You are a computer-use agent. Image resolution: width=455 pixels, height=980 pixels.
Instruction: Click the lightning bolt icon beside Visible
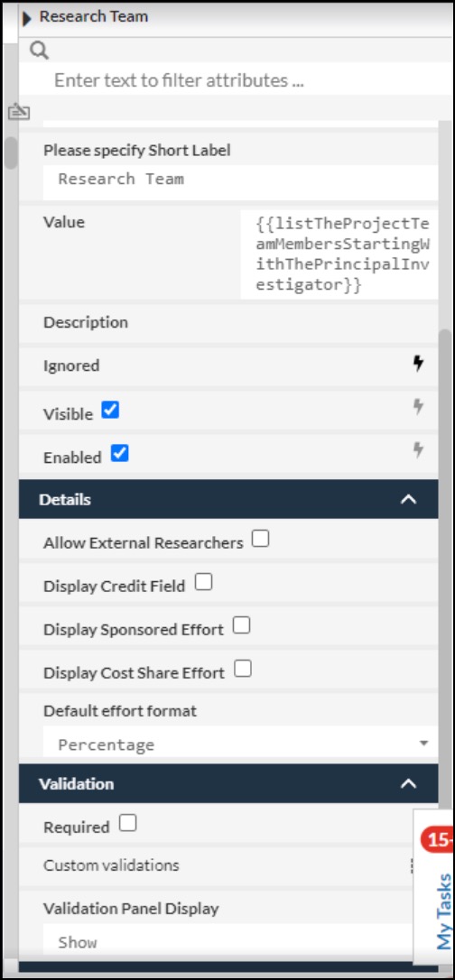[x=419, y=407]
